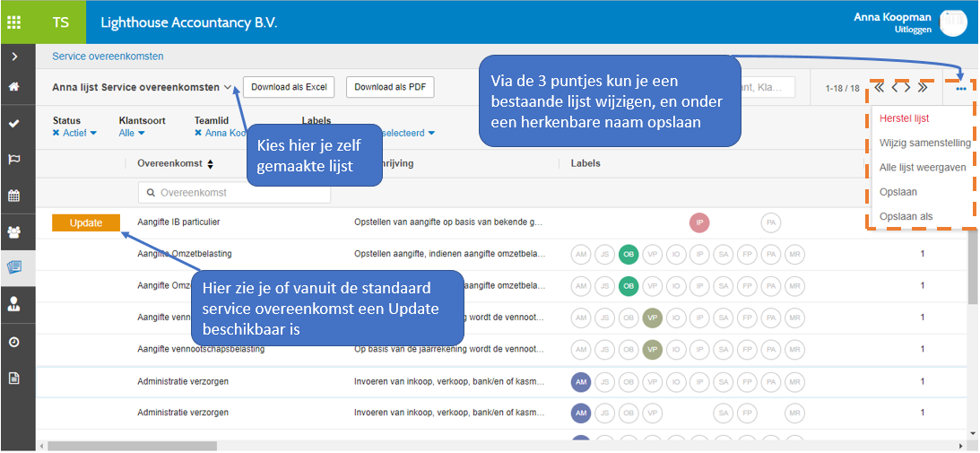The width and height of the screenshot is (980, 453).
Task: Click the Download als PDF button
Action: coord(390,87)
